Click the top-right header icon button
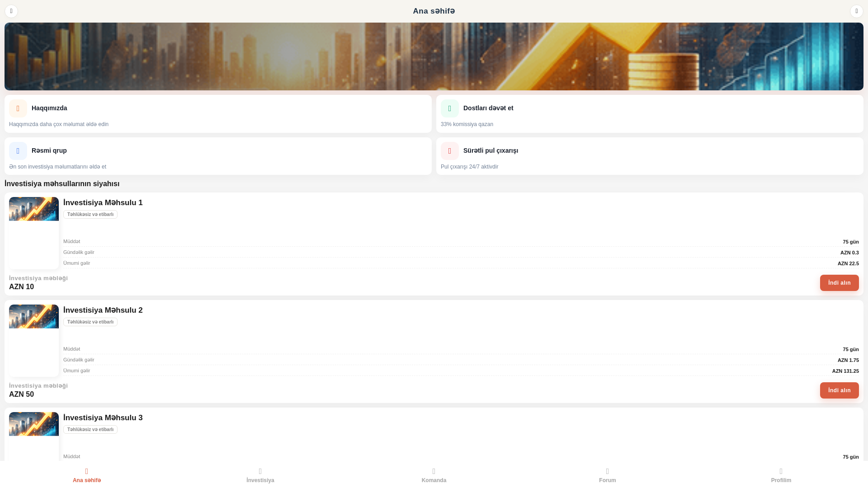The height and width of the screenshot is (488, 868). [x=857, y=11]
